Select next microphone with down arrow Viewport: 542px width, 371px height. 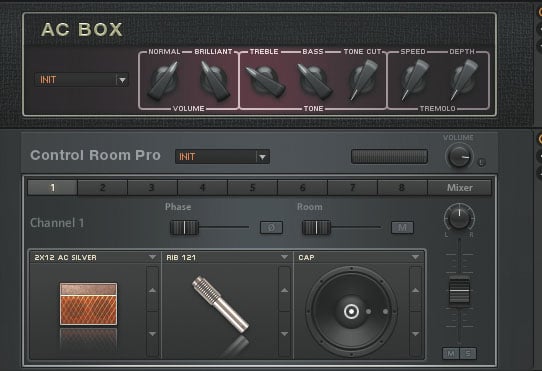pyautogui.click(x=284, y=334)
